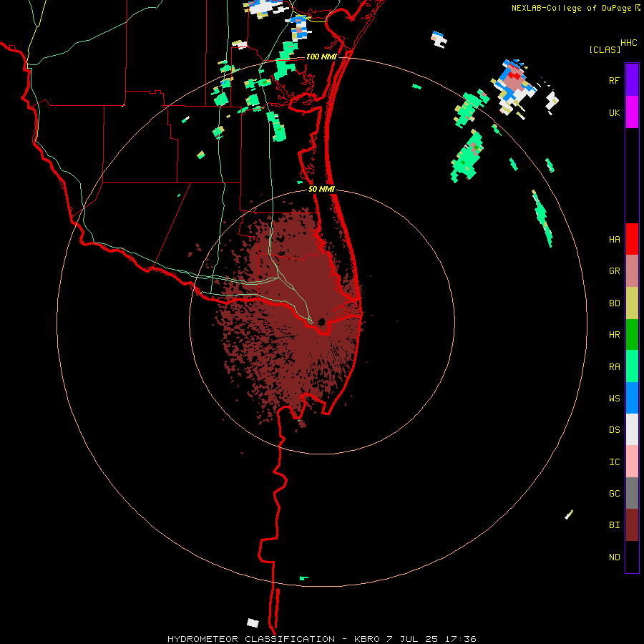This screenshot has width=644, height=644.
Task: Click the BI legend label
Action: 614,525
